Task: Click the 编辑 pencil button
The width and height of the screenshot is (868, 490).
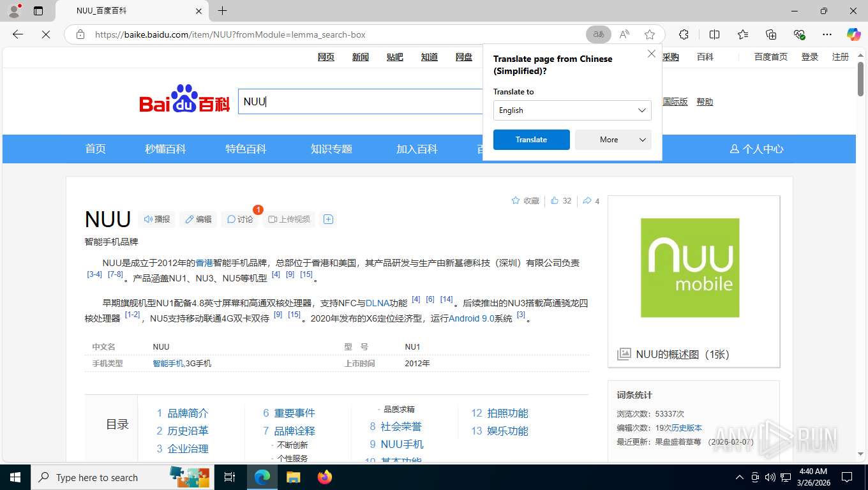Action: point(198,219)
